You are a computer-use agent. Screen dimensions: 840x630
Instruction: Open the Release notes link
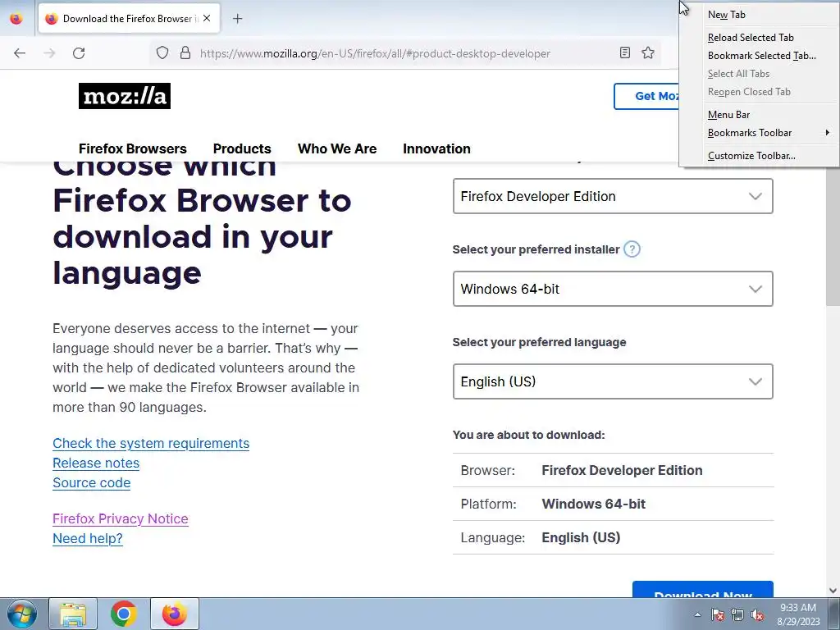[96, 463]
